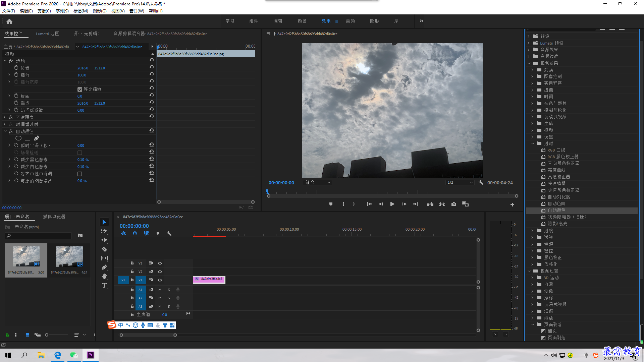Create ellipse mask under 自动颜色
644x362 pixels.
point(18,138)
